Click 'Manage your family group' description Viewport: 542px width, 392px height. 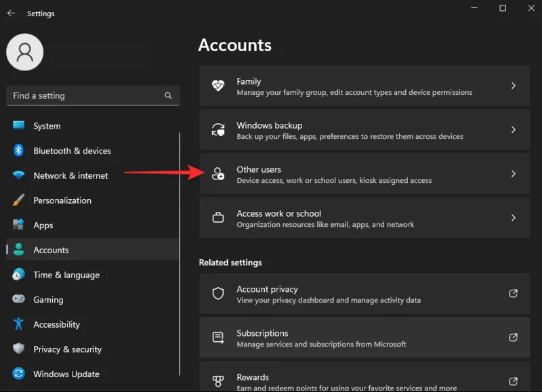354,93
